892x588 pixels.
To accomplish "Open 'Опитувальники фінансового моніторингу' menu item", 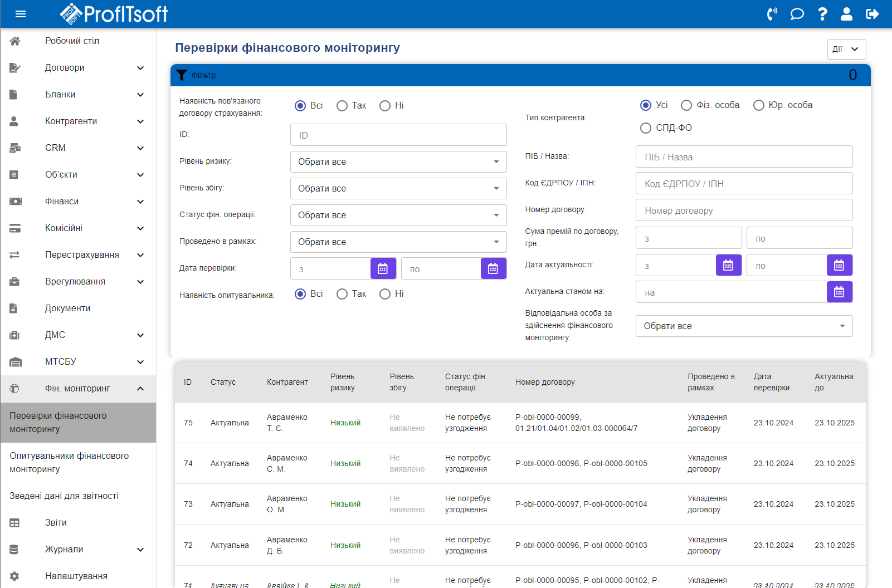I will pyautogui.click(x=69, y=462).
